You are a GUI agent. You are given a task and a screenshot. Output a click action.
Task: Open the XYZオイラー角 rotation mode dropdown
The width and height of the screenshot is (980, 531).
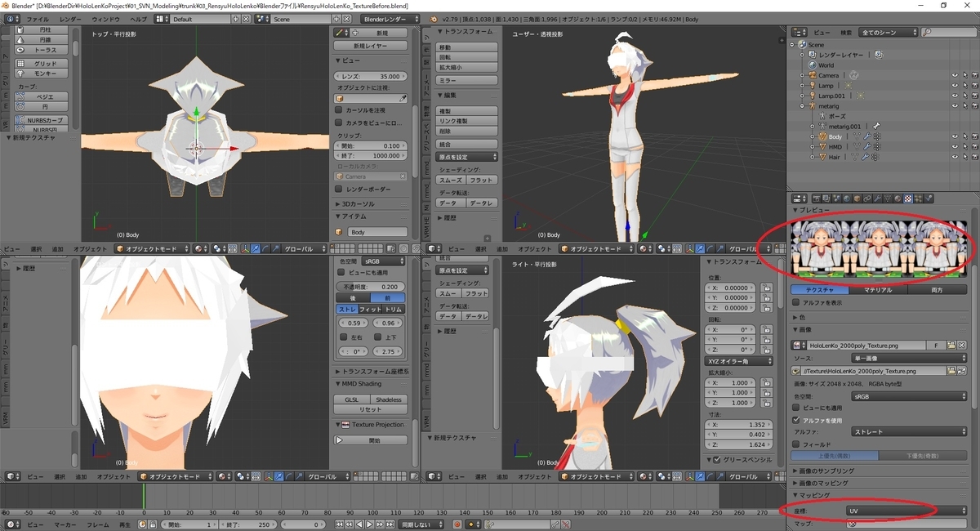point(737,360)
